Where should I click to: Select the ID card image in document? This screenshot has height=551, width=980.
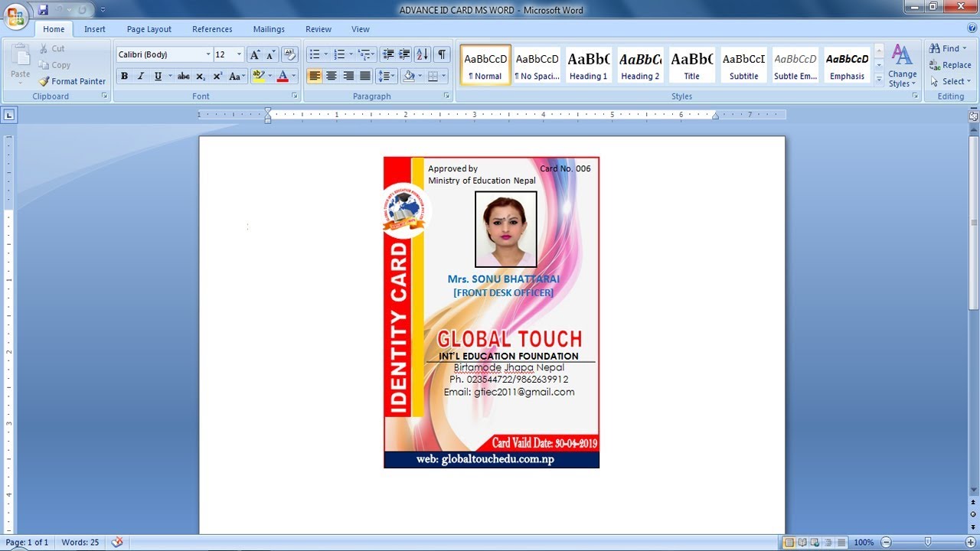[492, 312]
